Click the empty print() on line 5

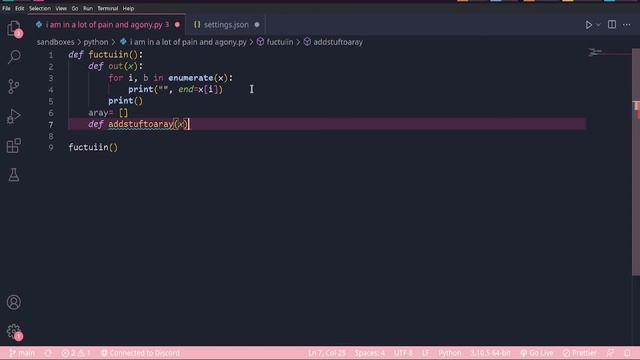tap(126, 101)
